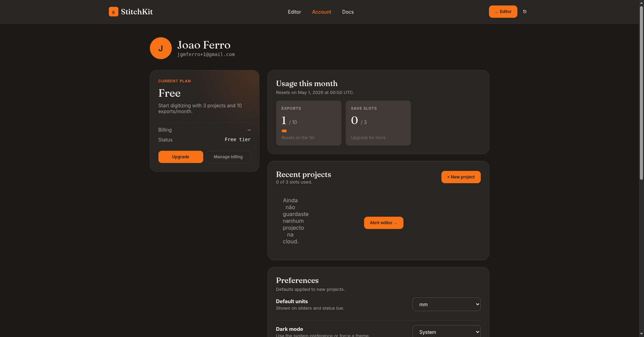644x337 pixels.
Task: Click the StitchKit orange logo icon
Action: pos(114,12)
